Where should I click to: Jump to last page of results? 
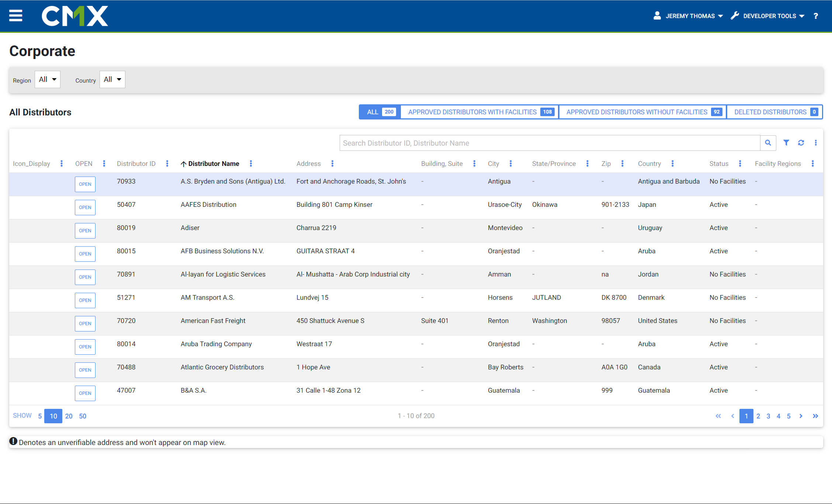[x=815, y=416]
